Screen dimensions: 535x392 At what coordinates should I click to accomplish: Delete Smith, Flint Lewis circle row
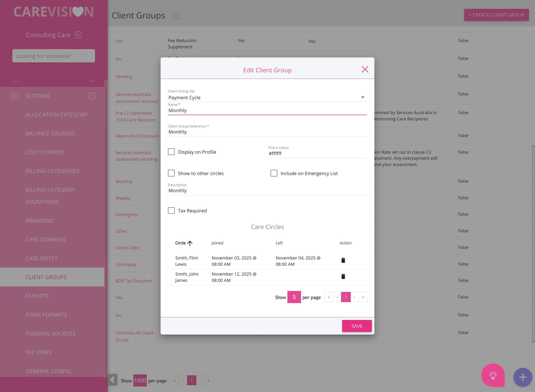coord(343,260)
